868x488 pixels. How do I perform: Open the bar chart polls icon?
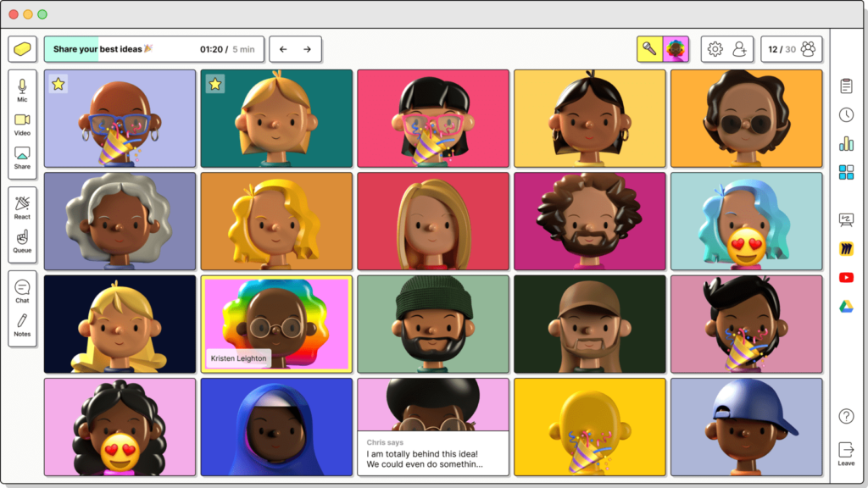tap(846, 143)
